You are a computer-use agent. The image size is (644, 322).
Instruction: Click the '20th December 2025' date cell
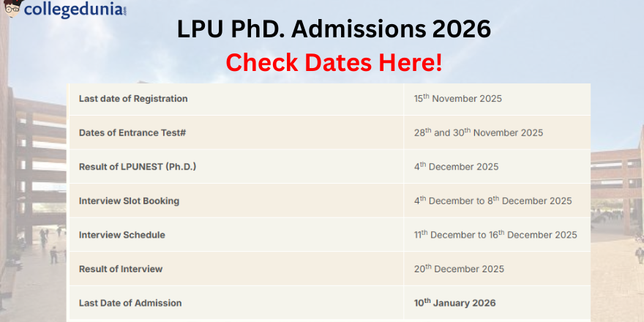coord(459,269)
